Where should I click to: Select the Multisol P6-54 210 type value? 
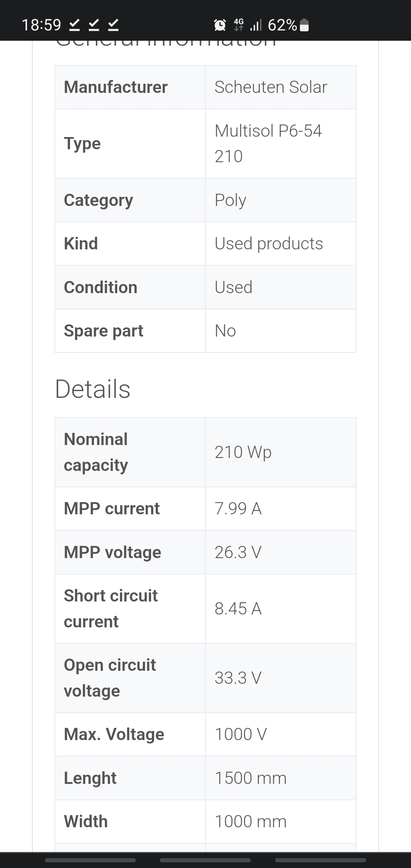click(268, 144)
